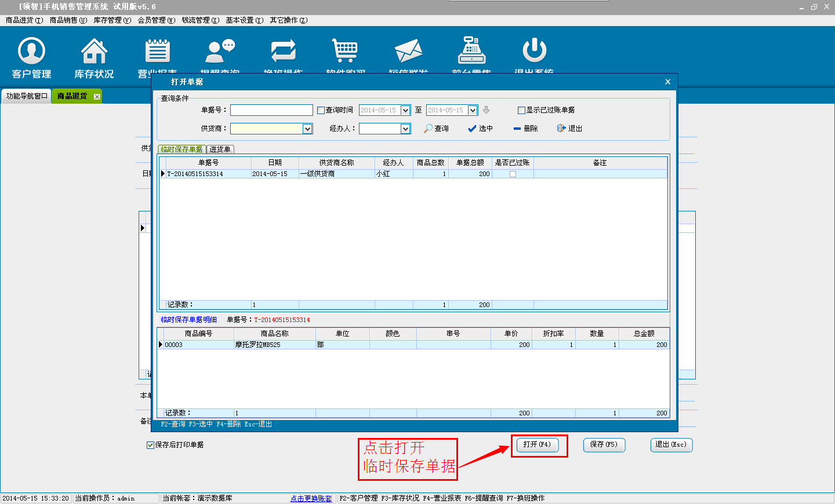The image size is (835, 504).
Task: Click the 查询 search button
Action: [437, 129]
